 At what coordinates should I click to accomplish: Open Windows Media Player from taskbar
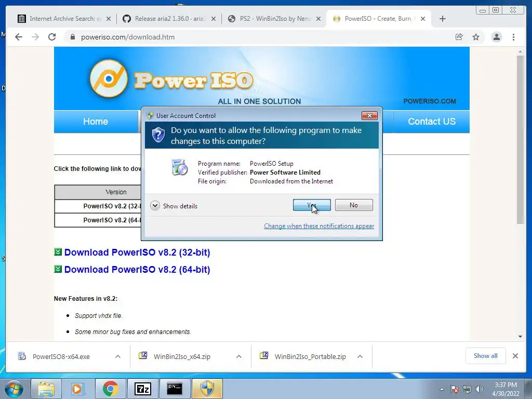click(78, 389)
